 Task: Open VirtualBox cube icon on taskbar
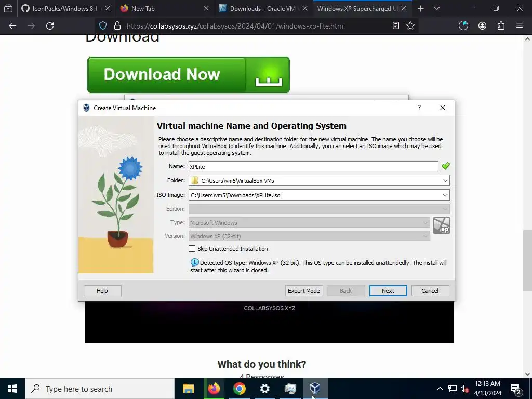(315, 388)
